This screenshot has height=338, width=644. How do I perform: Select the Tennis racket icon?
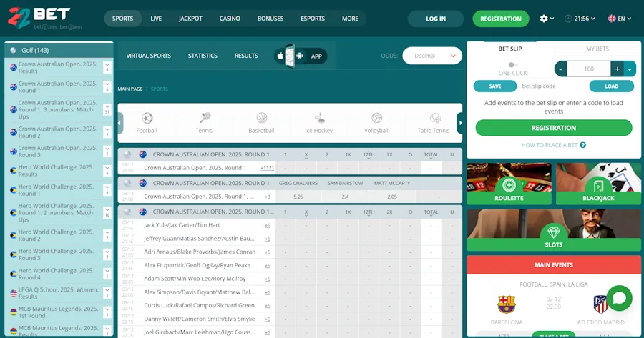coord(205,118)
